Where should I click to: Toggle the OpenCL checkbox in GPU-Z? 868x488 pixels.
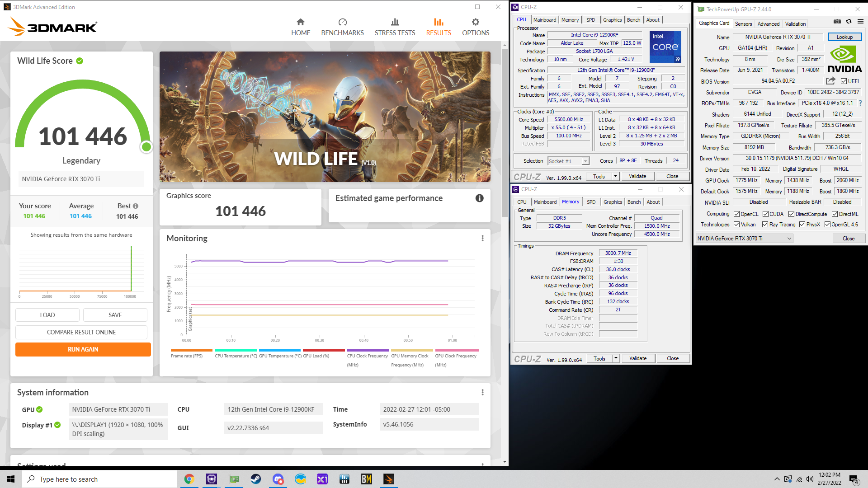(736, 214)
